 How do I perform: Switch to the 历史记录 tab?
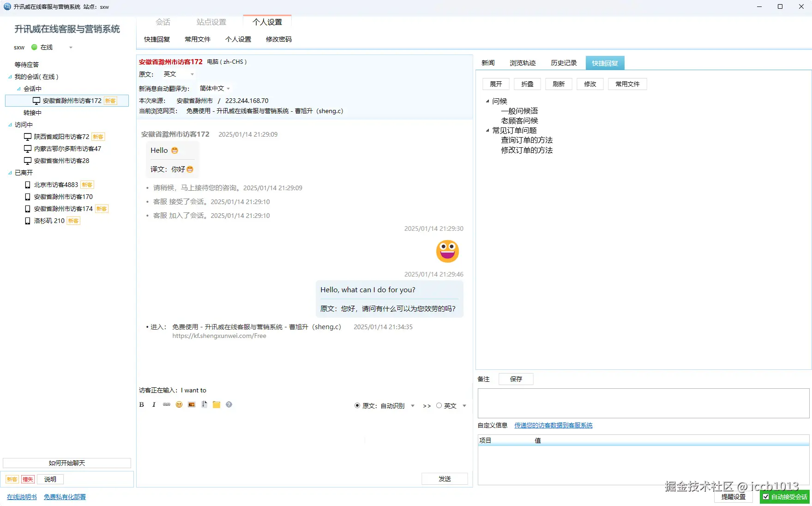point(564,63)
